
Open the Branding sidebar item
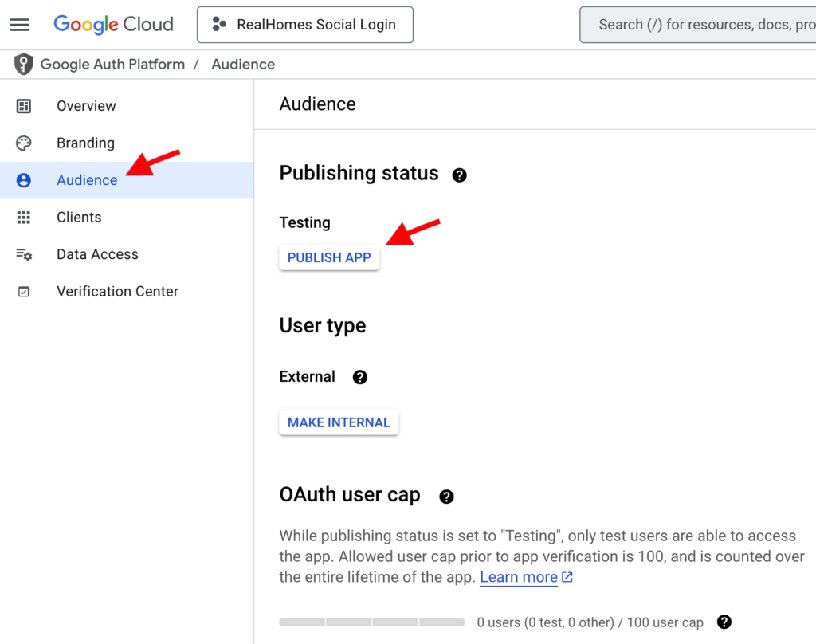(x=127, y=143)
